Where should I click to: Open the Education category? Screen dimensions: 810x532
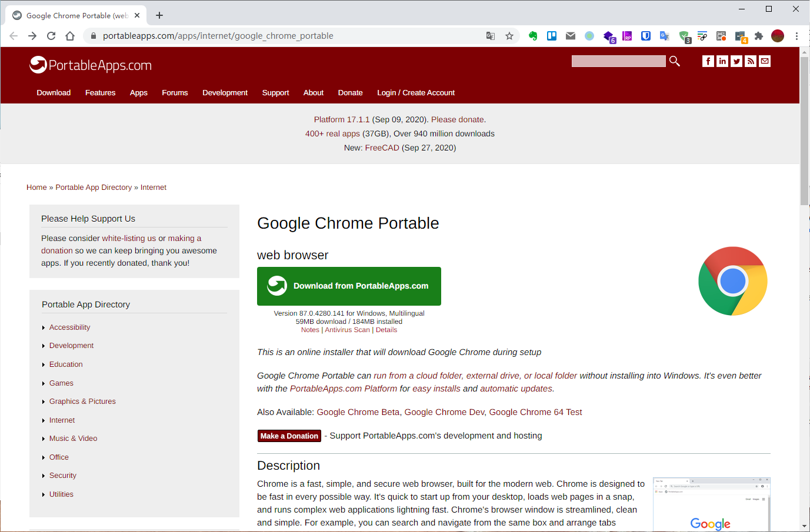[66, 364]
